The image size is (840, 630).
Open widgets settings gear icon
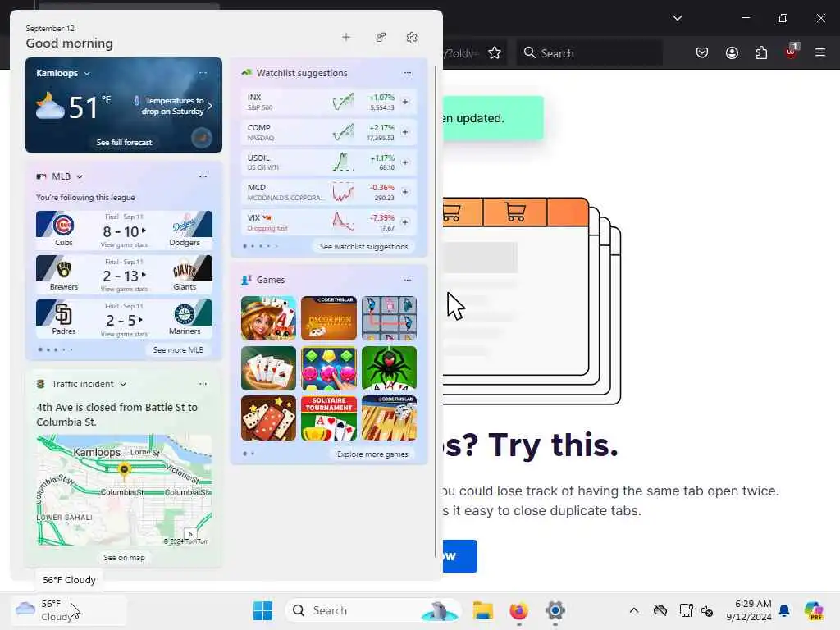click(412, 38)
